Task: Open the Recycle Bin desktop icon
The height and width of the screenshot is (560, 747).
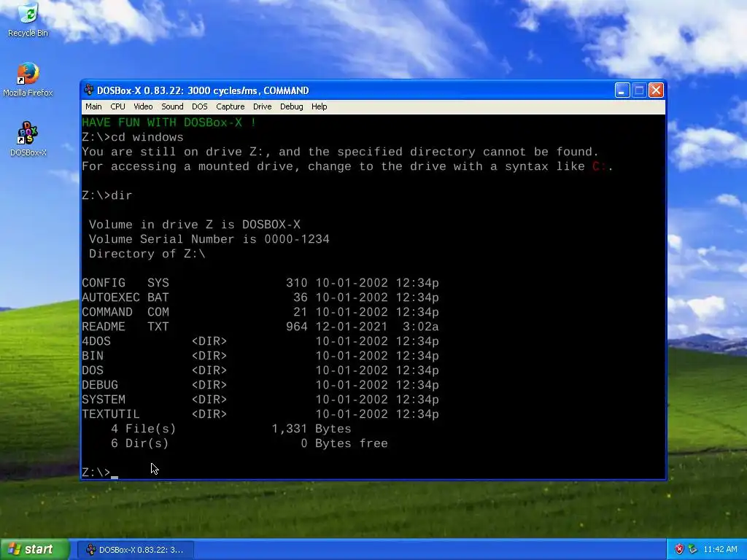Action: click(28, 20)
